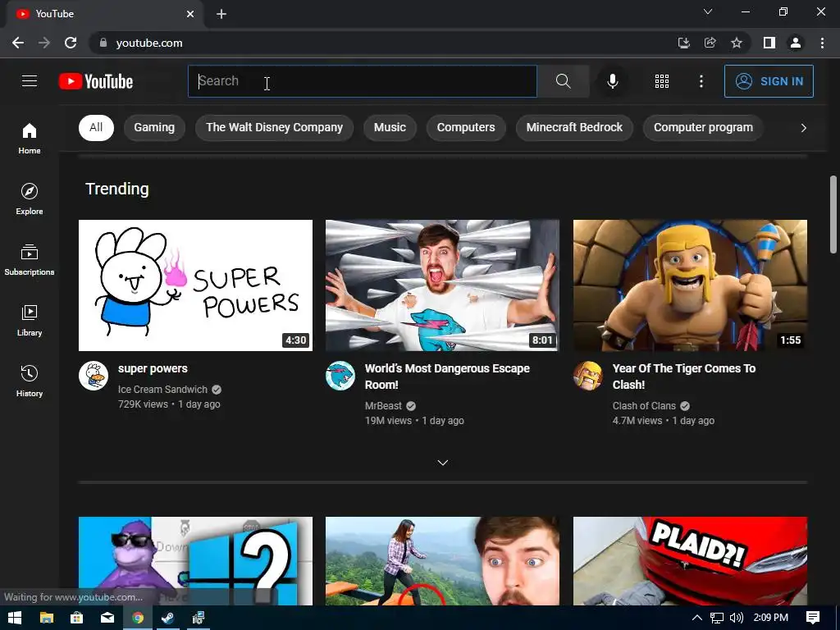Click install app icon in address bar
840x630 pixels.
(683, 43)
